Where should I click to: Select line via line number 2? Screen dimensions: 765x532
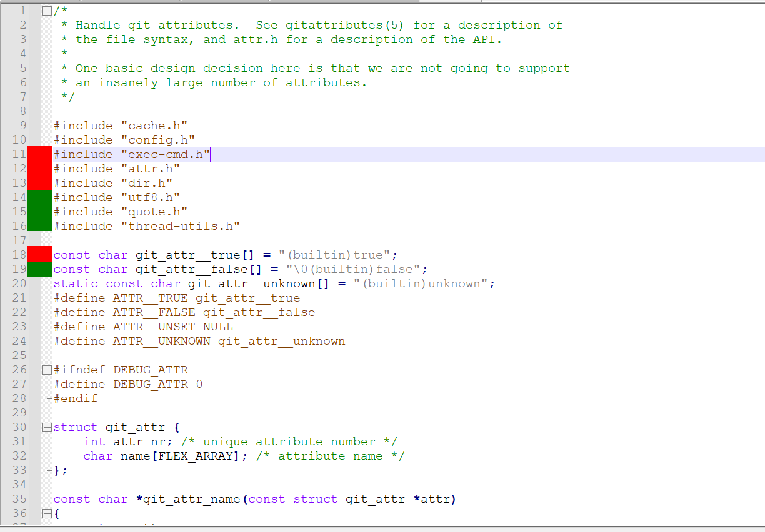(22, 25)
